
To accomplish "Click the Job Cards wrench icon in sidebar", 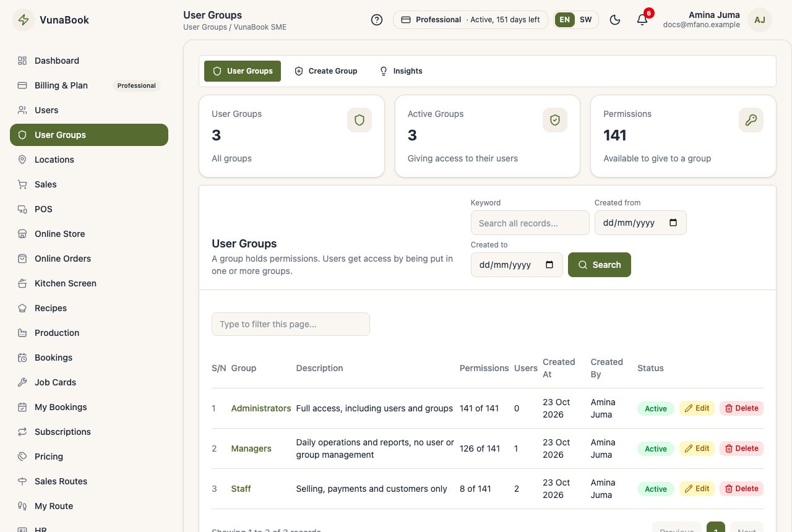I will tap(22, 382).
